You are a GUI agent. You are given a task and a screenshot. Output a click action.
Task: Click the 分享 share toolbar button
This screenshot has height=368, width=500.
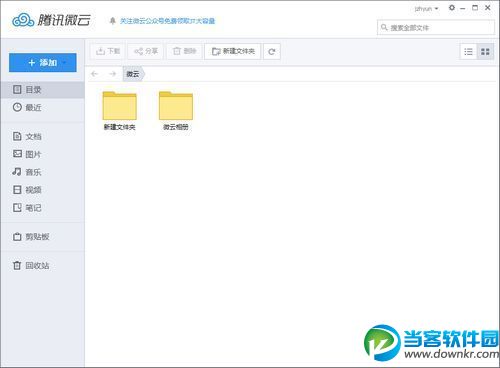pos(146,51)
